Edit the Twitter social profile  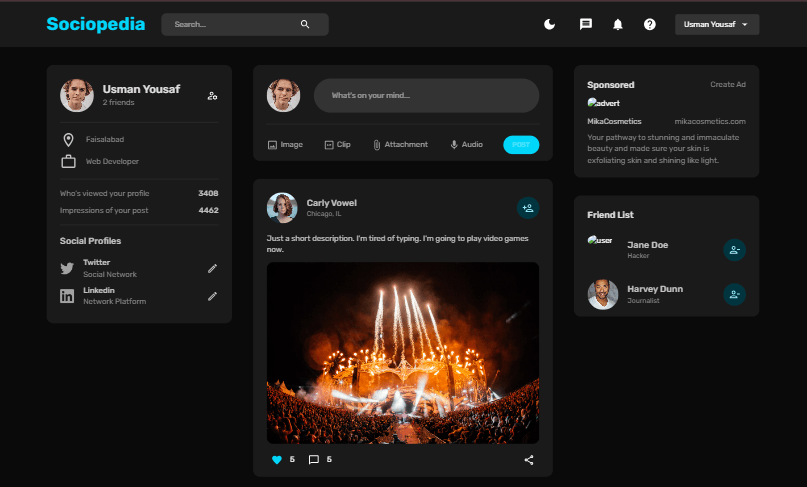coord(212,268)
